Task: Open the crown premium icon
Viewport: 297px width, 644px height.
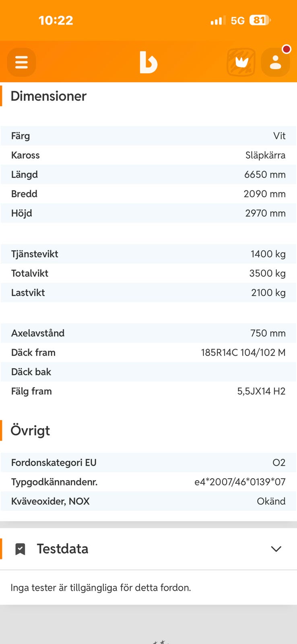Action: (241, 62)
